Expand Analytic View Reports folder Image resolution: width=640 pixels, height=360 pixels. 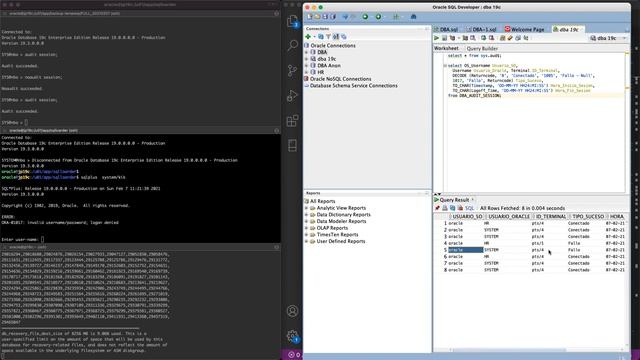coord(307,208)
